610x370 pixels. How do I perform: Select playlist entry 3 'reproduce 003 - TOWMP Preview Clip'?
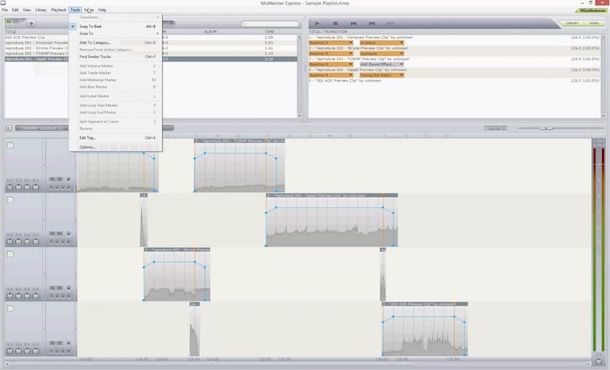[x=454, y=59]
